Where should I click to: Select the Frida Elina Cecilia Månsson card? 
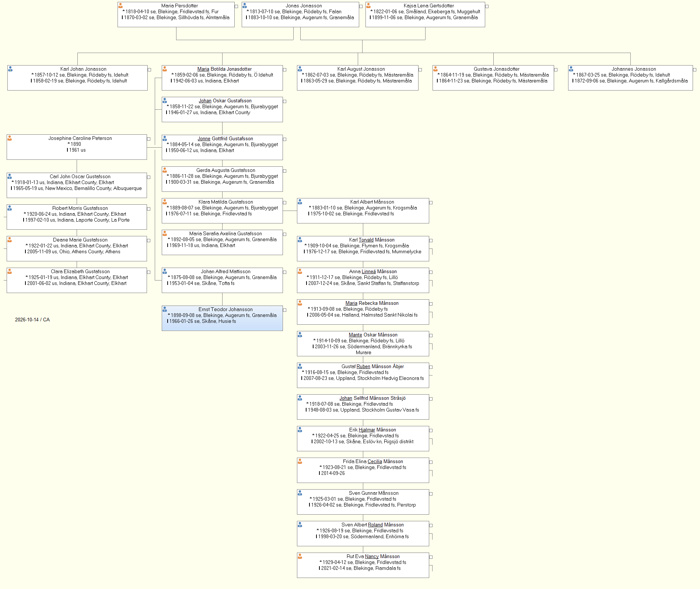pyautogui.click(x=363, y=470)
